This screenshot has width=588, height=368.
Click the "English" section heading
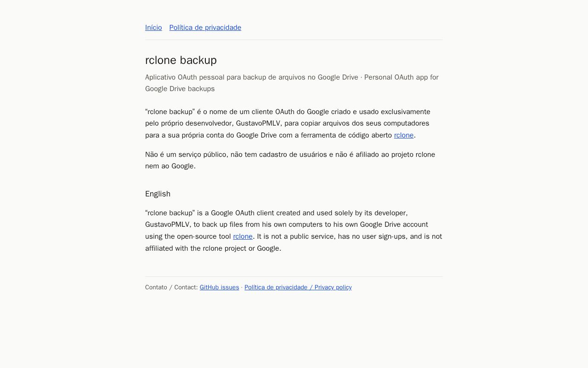158,194
